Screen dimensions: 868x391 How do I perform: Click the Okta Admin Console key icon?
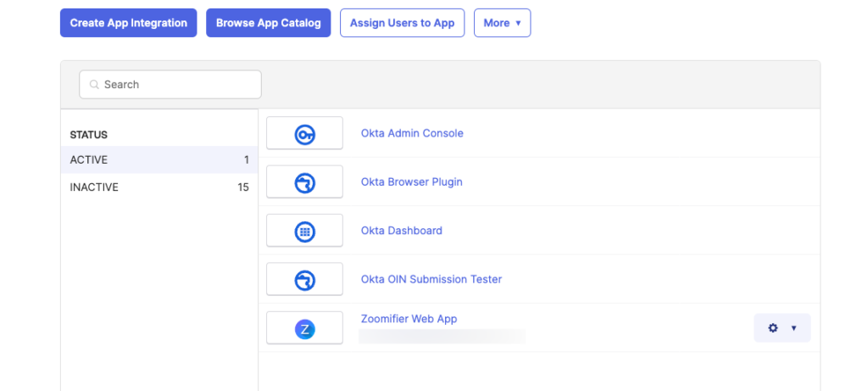pos(304,135)
